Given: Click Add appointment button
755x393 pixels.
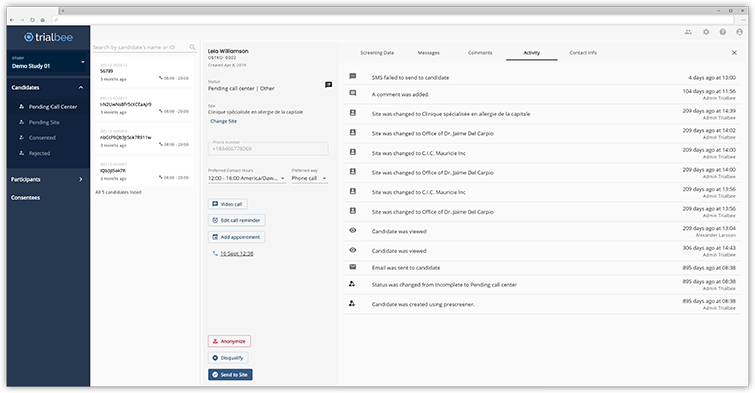Looking at the screenshot, I should click(x=236, y=237).
